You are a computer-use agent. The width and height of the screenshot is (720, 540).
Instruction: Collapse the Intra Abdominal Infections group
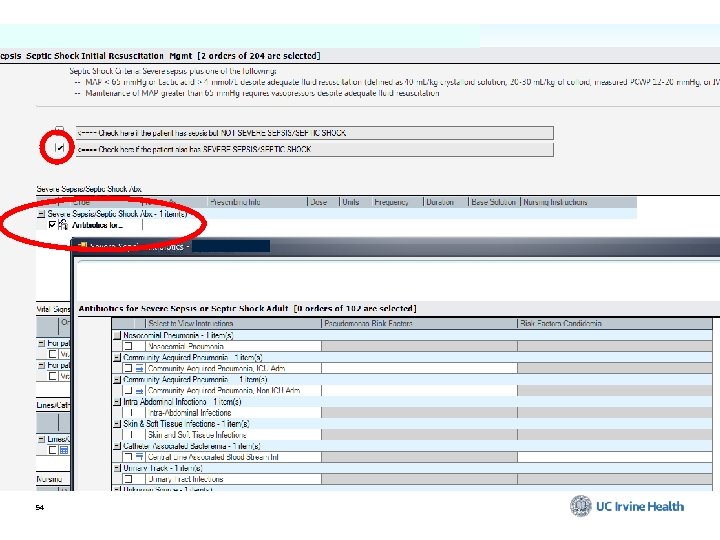117,402
